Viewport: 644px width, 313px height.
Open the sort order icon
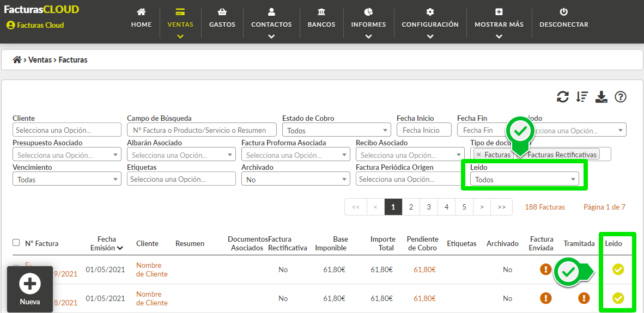[582, 97]
